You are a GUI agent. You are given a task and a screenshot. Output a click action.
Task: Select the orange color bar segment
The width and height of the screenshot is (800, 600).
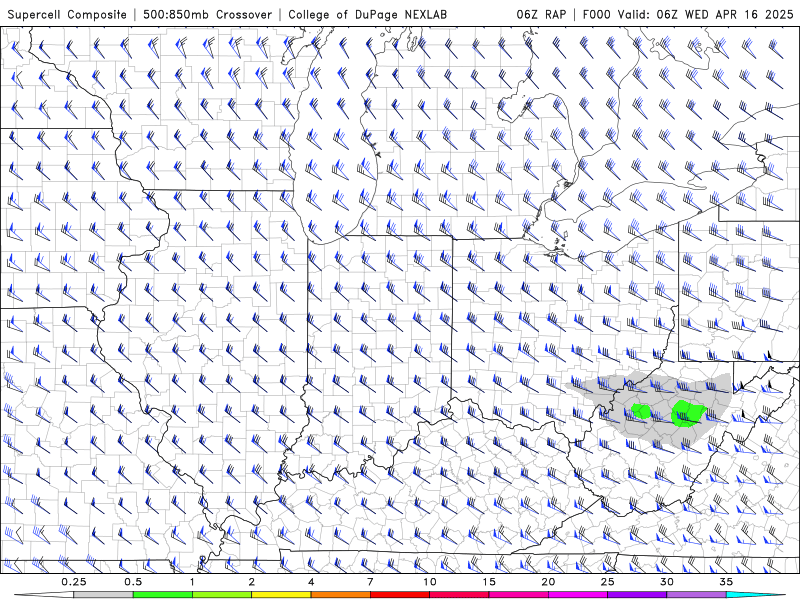[x=340, y=595]
